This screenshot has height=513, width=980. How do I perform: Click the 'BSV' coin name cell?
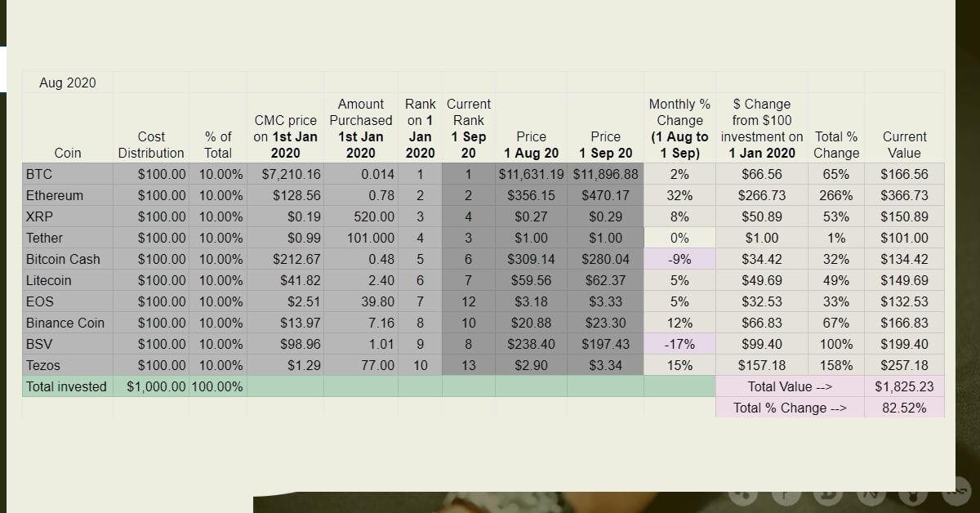coord(68,344)
